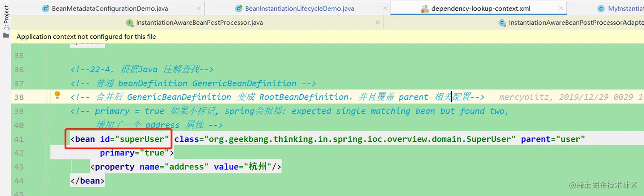This screenshot has height=196, width=644.
Task: Click the class icon on InstantiationAwareBeanPostProcessorAdapter tab
Action: (502, 23)
